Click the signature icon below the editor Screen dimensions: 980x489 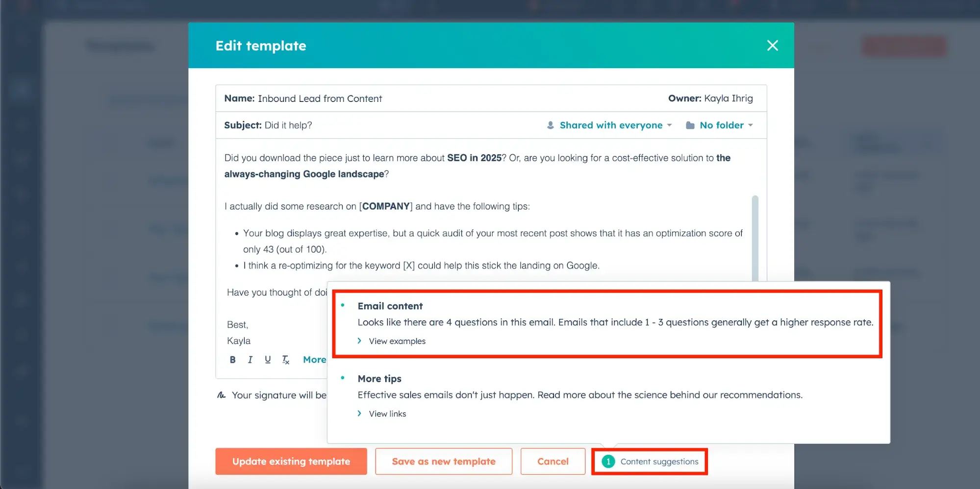[x=222, y=395]
